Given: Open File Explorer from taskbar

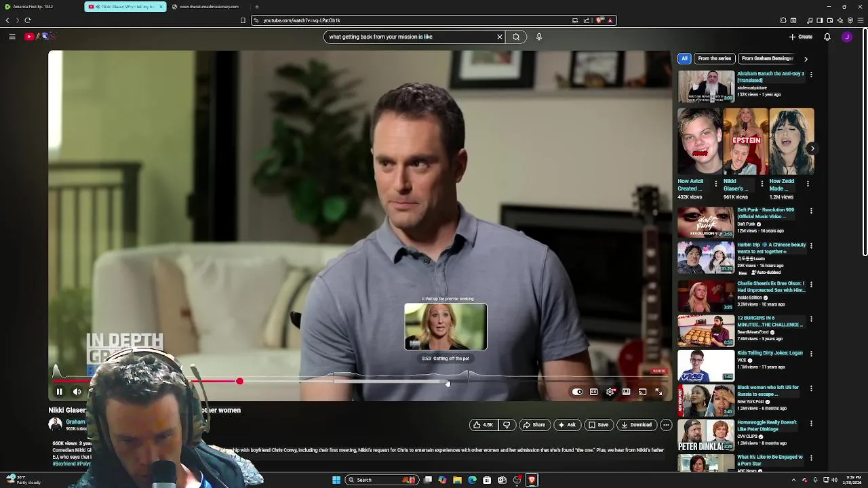Looking at the screenshot, I should pyautogui.click(x=457, y=480).
